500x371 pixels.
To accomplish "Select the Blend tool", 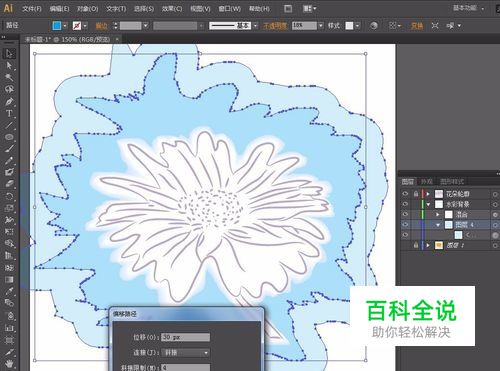I will click(x=9, y=303).
